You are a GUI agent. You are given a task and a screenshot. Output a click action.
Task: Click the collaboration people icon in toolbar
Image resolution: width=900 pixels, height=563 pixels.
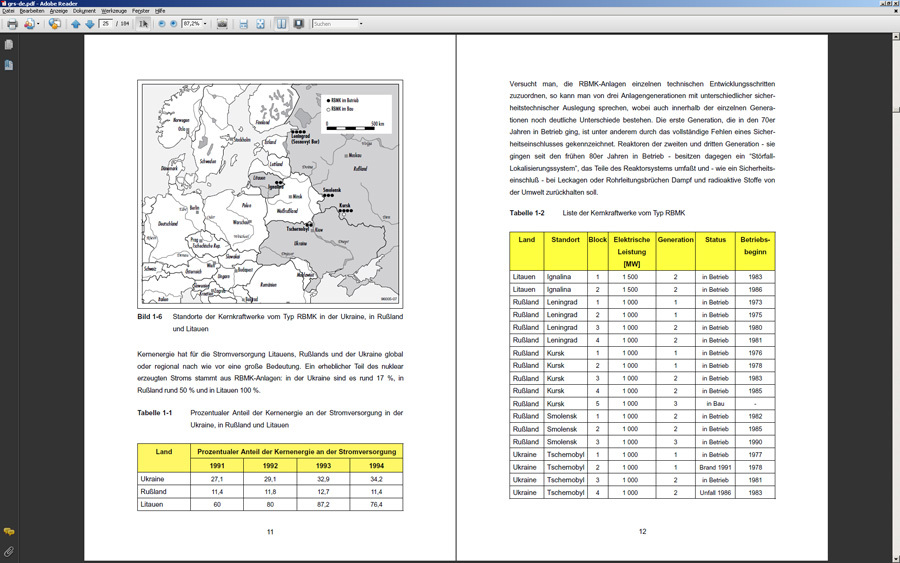tap(29, 24)
